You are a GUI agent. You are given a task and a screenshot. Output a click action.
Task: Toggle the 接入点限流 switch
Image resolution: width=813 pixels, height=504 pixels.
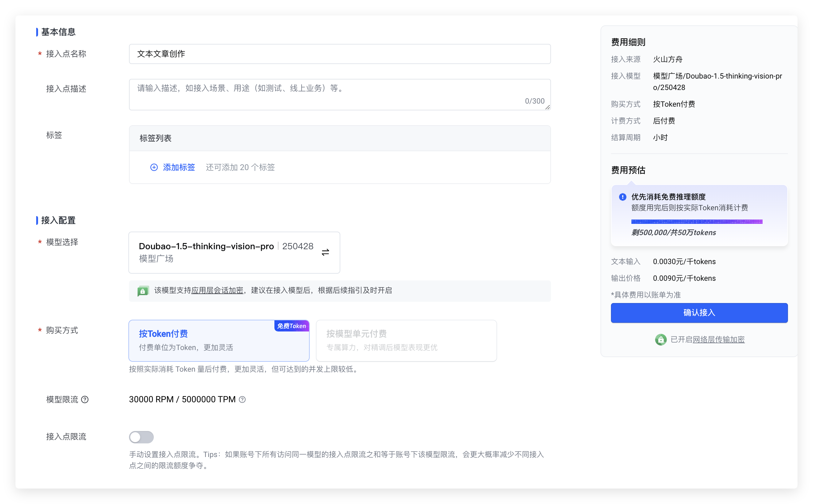(141, 437)
